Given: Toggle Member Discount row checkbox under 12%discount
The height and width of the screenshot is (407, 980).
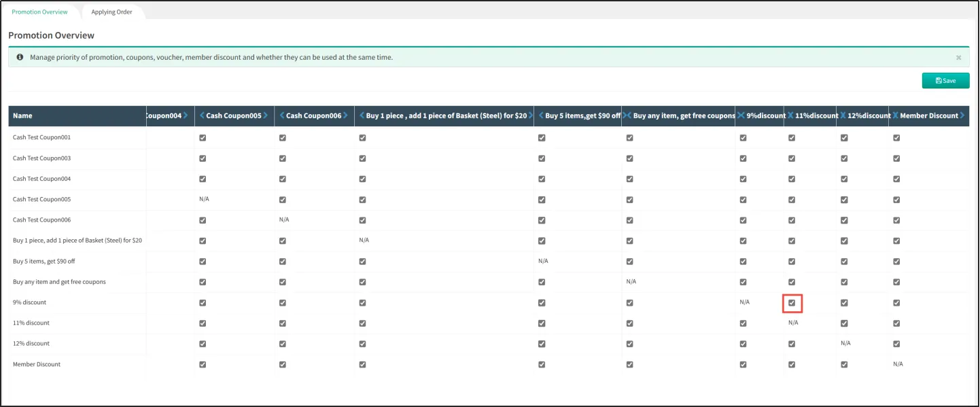Looking at the screenshot, I should click(844, 365).
